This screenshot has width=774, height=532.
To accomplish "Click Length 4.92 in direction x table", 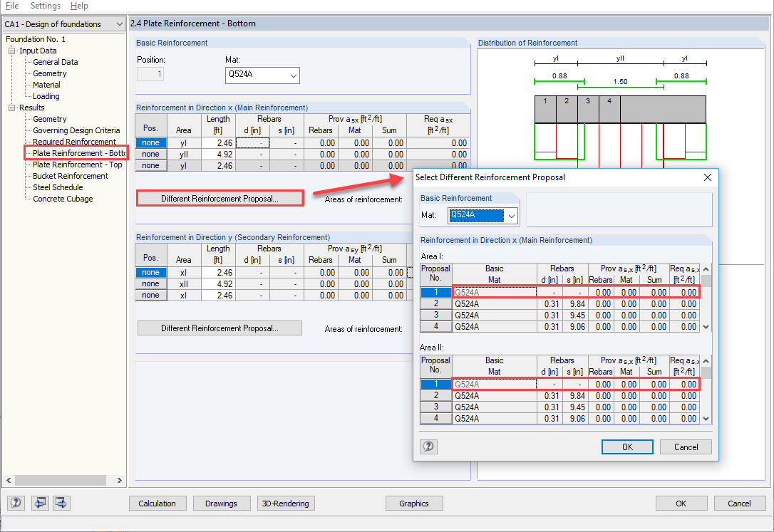I will click(218, 155).
